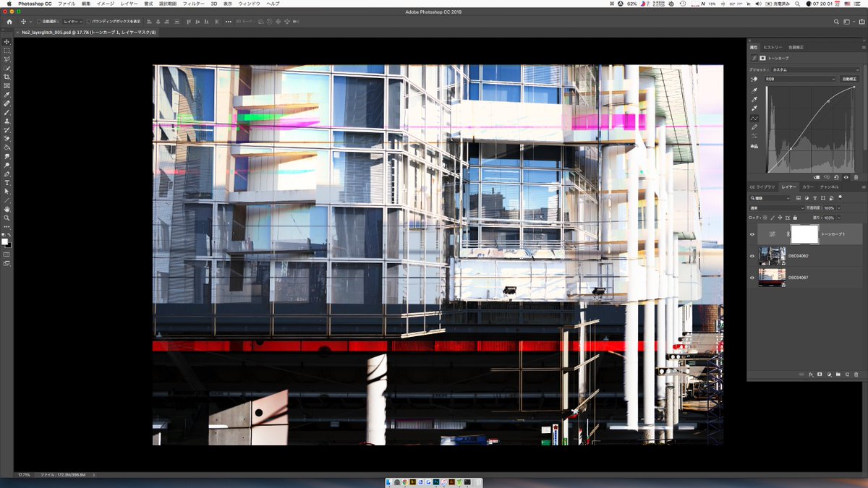Open the プリセット dropdown in Properties
The height and width of the screenshot is (488, 868).
pos(814,70)
